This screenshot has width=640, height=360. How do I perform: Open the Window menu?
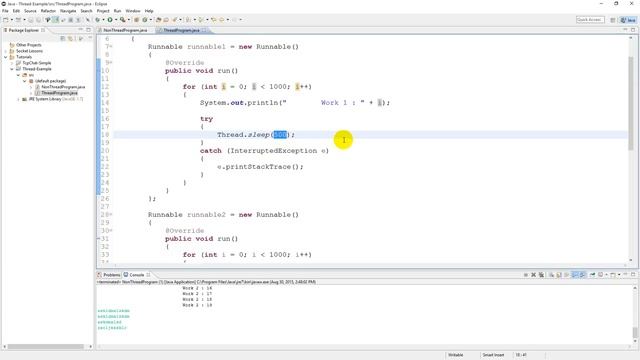133,11
